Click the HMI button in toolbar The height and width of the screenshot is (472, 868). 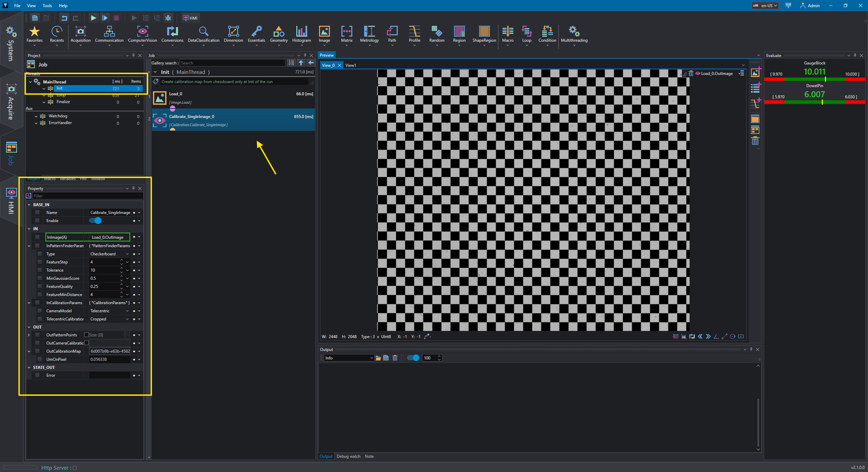tap(191, 18)
